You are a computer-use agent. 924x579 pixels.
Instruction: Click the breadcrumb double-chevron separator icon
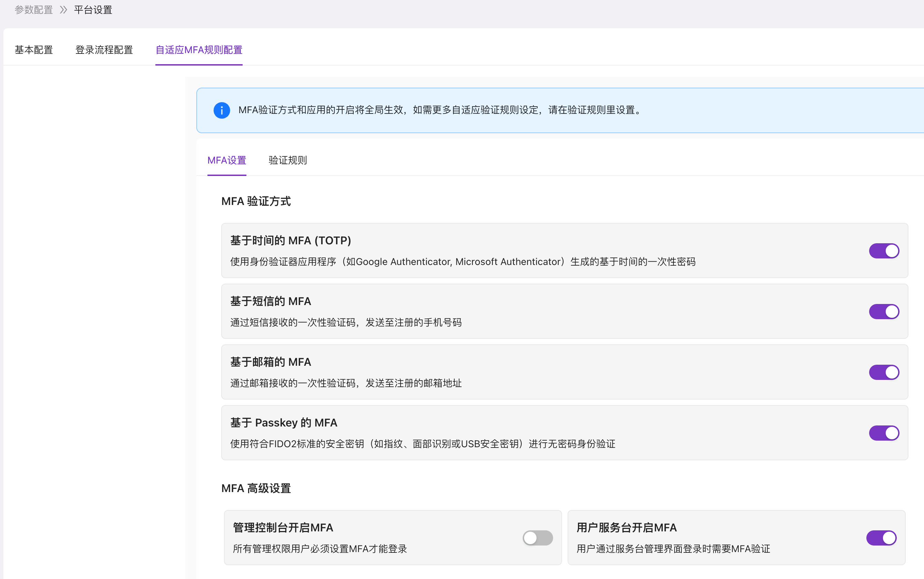(63, 10)
